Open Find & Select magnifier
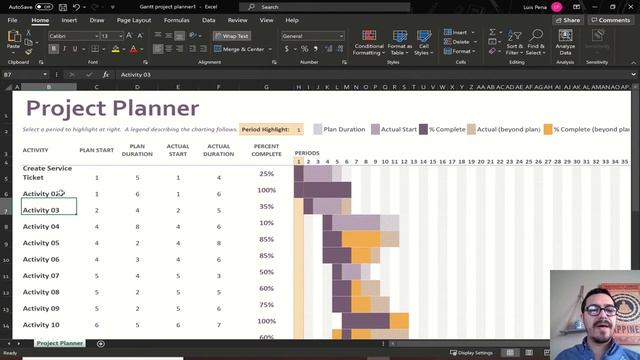This screenshot has height=360, width=640. click(x=536, y=42)
